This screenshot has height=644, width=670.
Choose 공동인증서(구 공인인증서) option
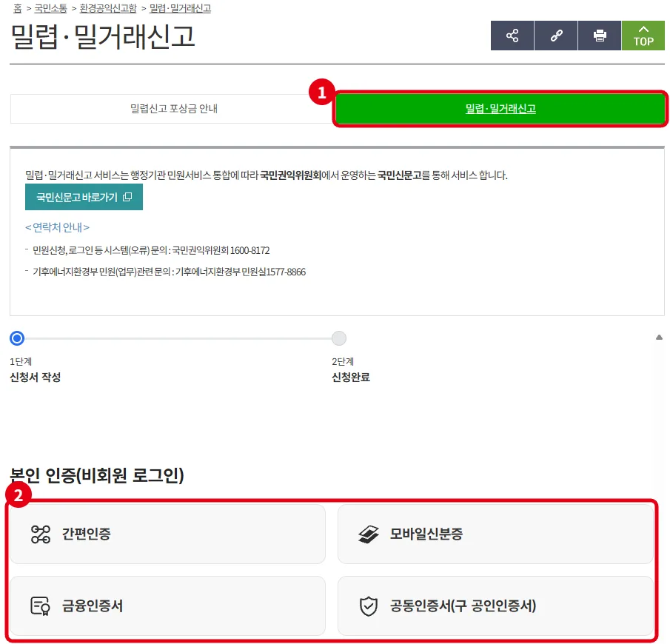pos(495,606)
